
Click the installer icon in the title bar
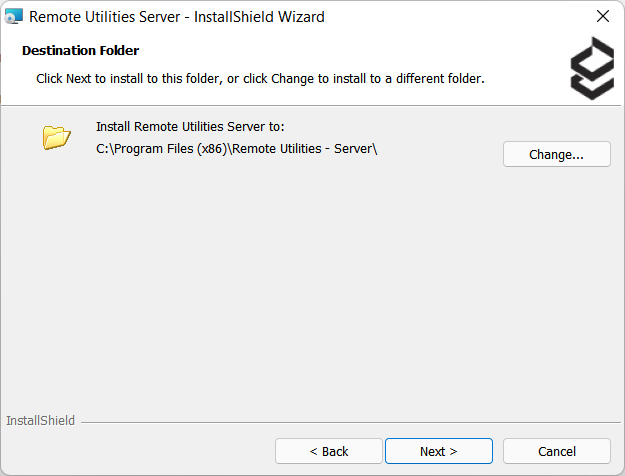pos(14,17)
